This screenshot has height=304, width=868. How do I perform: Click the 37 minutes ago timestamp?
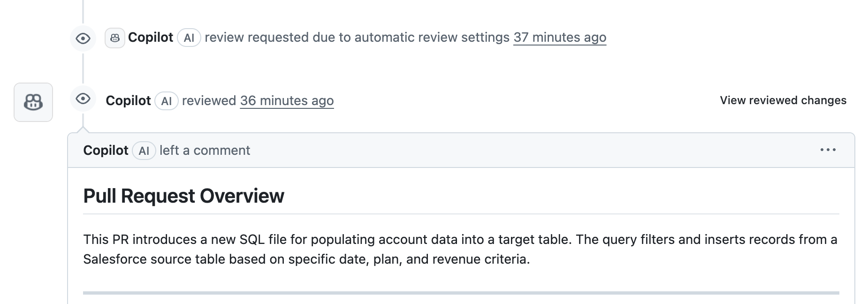point(559,38)
